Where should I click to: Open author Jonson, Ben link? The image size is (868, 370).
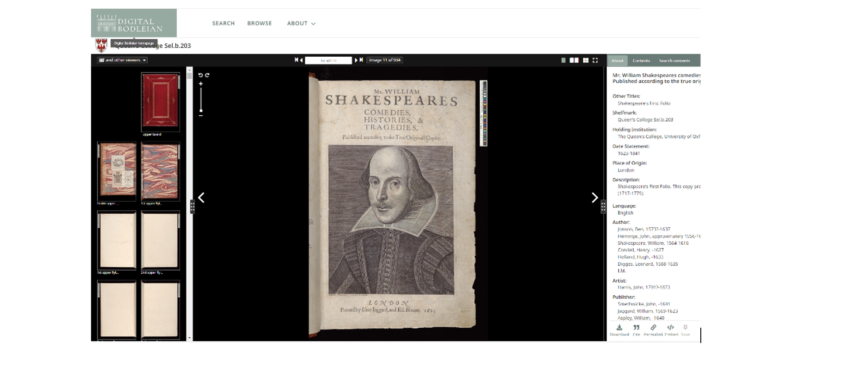point(644,229)
